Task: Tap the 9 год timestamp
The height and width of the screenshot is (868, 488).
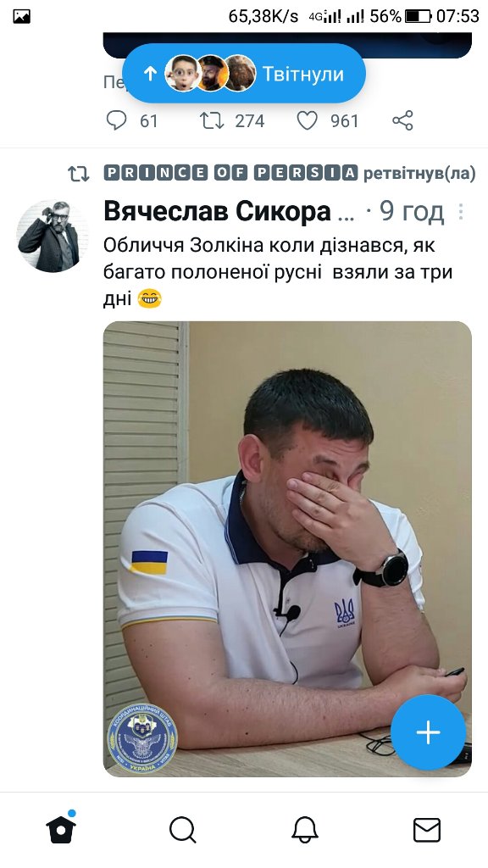Action: (412, 211)
